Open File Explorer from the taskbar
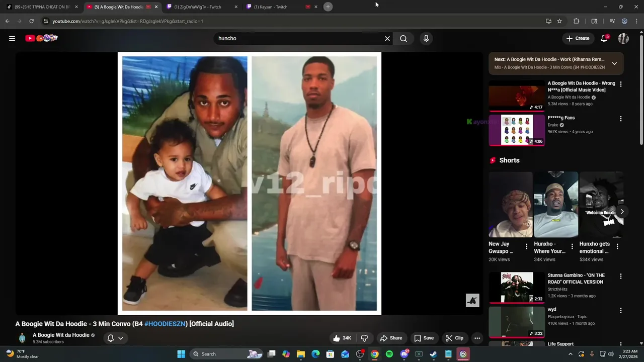 [301, 354]
